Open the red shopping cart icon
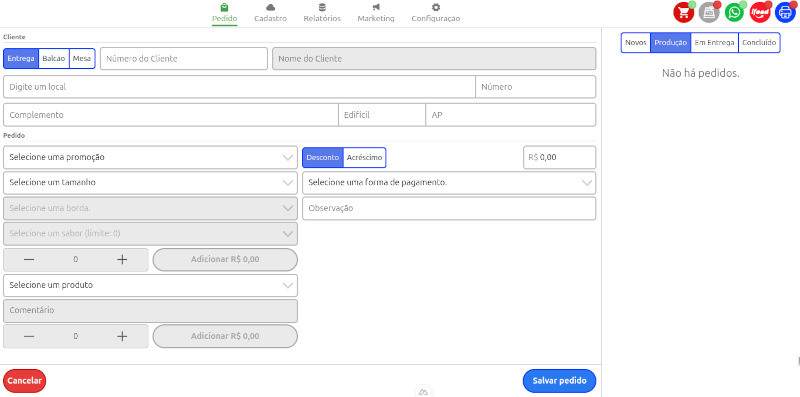Image resolution: width=800 pixels, height=397 pixels. coord(683,12)
